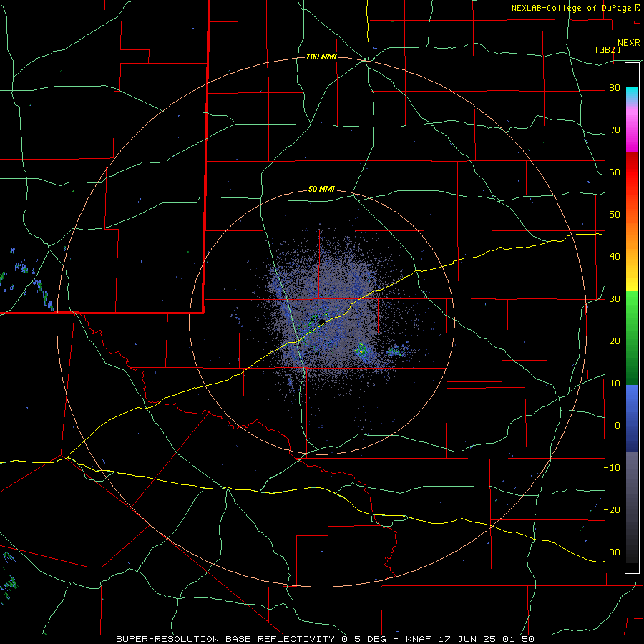Click the 70 value on dBZ scale
Viewport: 644px width, 644px height.
click(615, 130)
